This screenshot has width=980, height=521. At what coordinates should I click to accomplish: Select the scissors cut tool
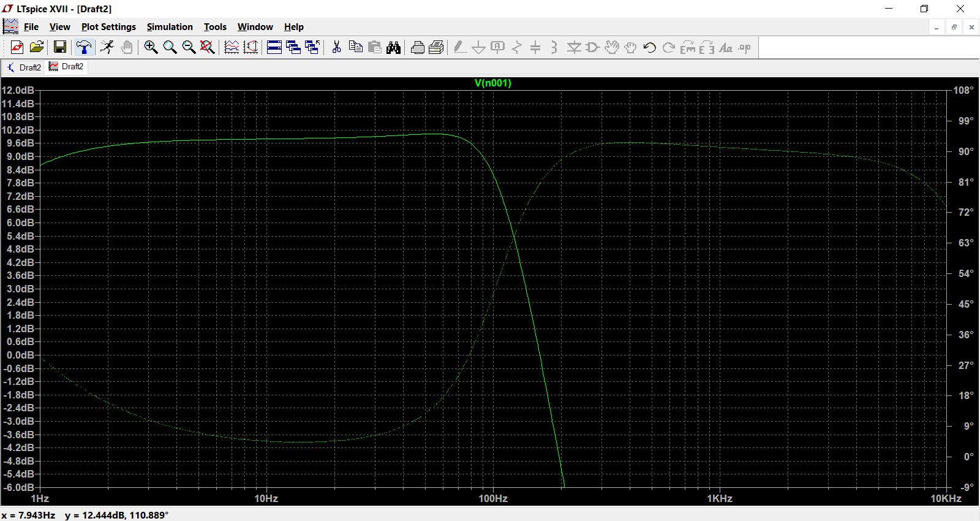[336, 47]
